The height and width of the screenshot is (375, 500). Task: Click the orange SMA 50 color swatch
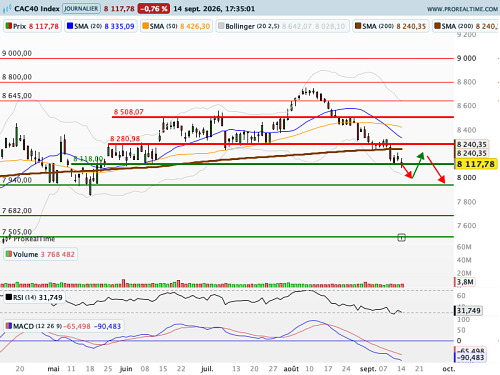pos(145,26)
